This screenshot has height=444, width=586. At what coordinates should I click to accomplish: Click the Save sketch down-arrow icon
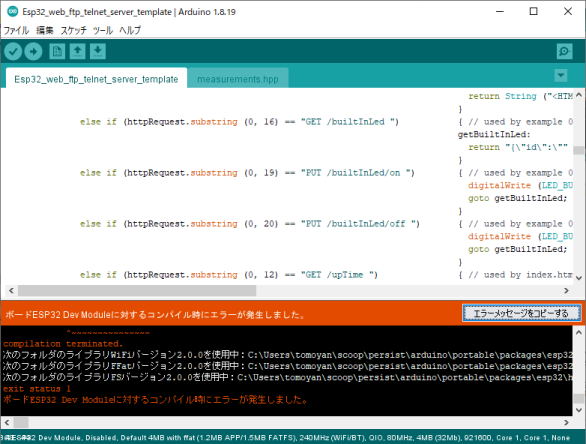[98, 52]
